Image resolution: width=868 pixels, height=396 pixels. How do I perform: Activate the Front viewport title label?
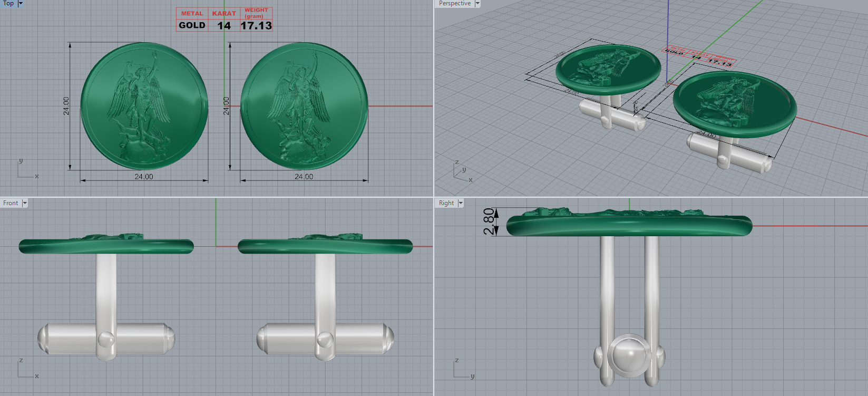(x=11, y=203)
